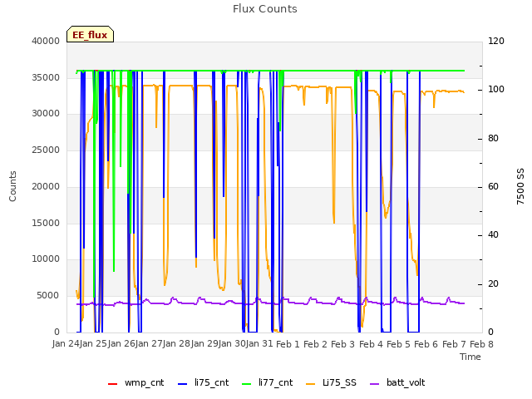532x399 pixels.
Task: Click the 80 tick label on right axis
Action: pyautogui.click(x=493, y=139)
